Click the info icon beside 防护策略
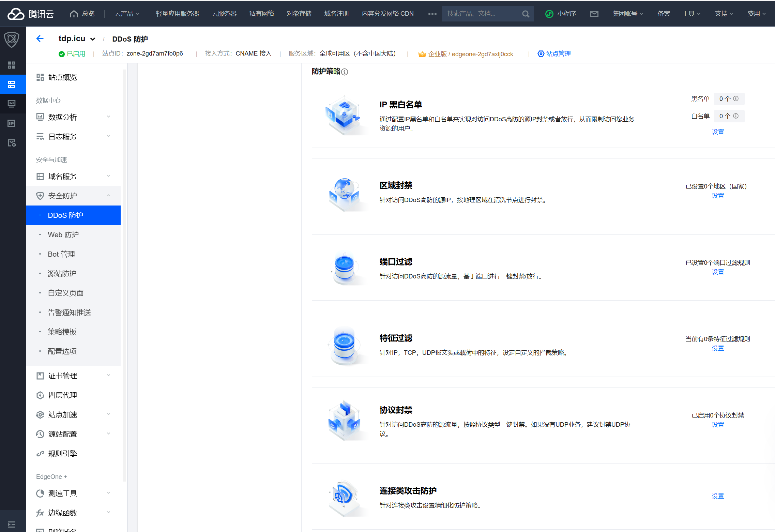775x532 pixels. click(345, 72)
